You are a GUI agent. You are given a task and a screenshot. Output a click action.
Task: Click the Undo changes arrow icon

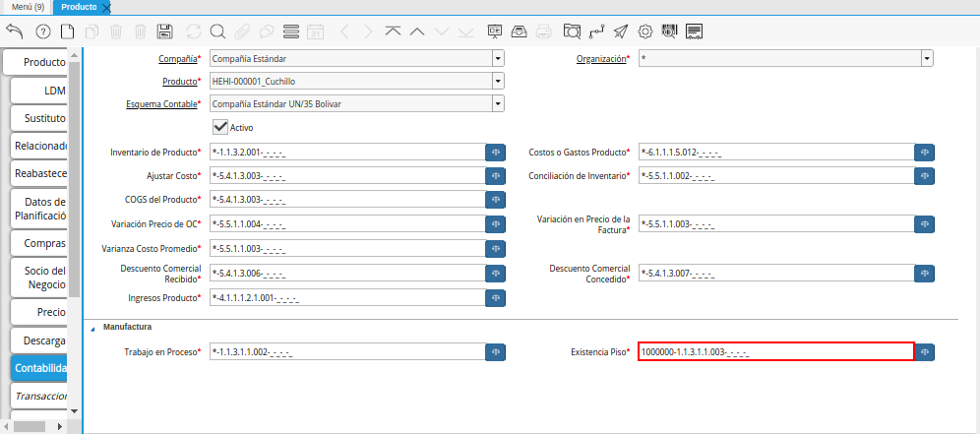click(15, 31)
